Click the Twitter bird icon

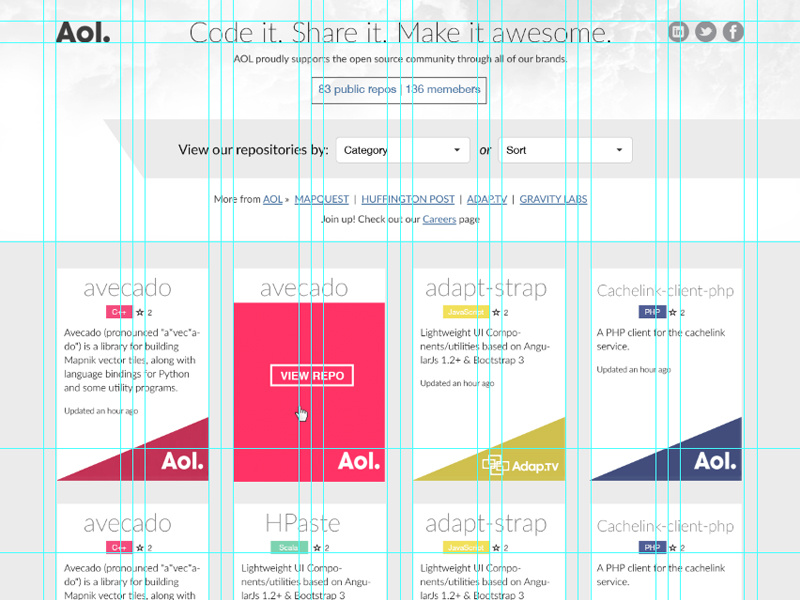click(706, 31)
